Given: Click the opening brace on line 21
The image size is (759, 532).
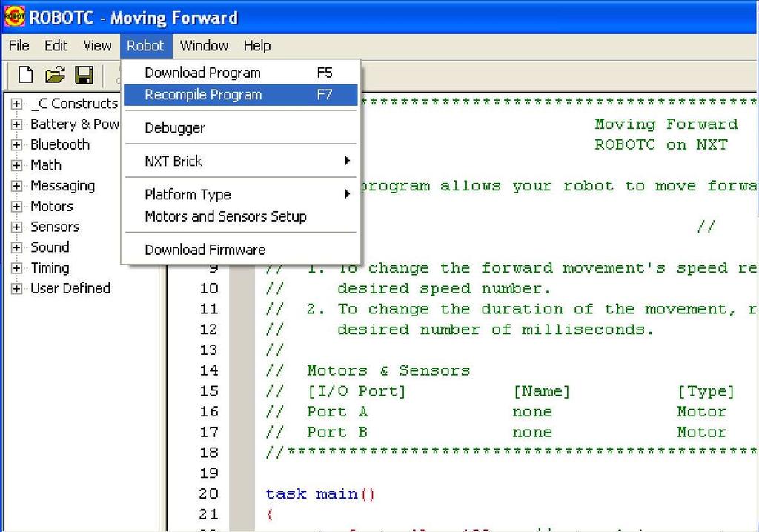Looking at the screenshot, I should [270, 514].
